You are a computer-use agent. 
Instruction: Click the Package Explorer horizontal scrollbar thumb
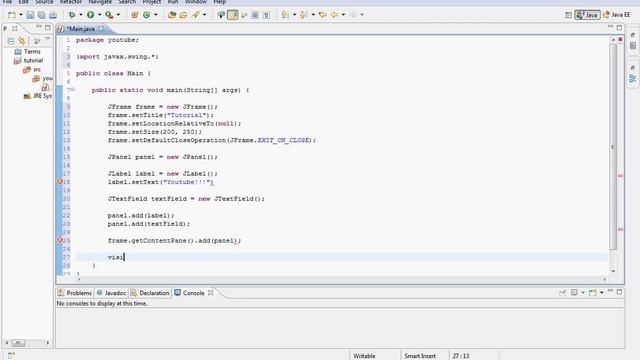(18, 343)
